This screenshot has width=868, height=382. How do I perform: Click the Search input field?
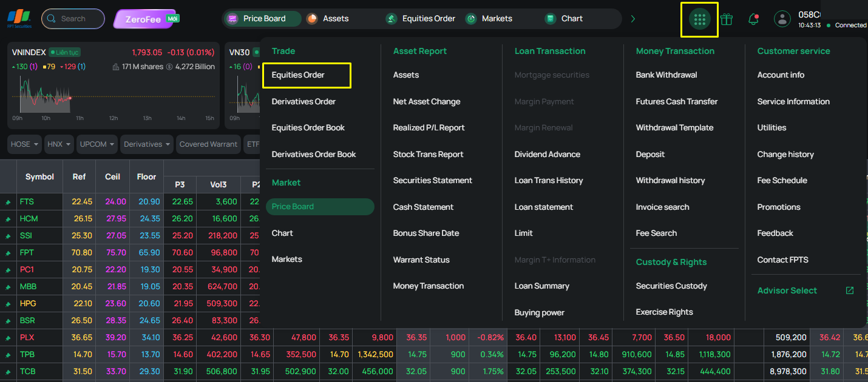pyautogui.click(x=73, y=19)
